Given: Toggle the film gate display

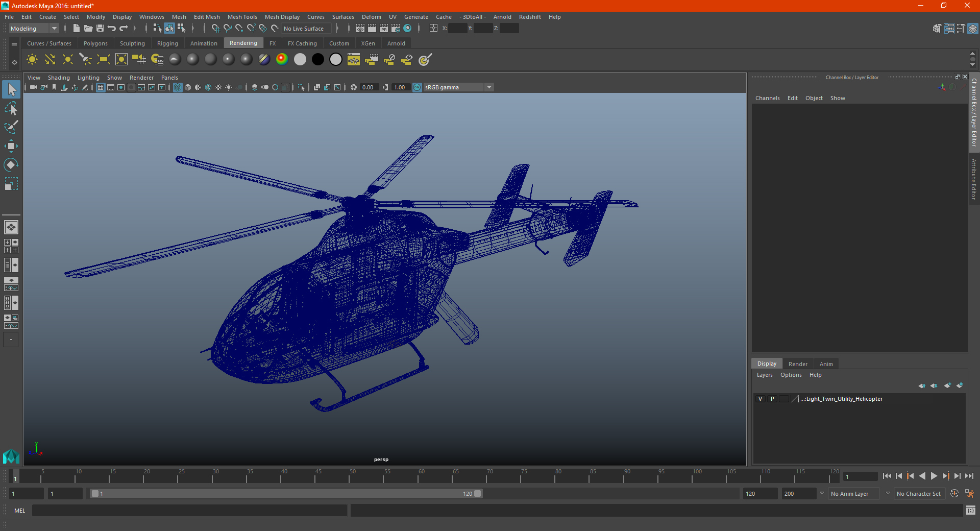Looking at the screenshot, I should pyautogui.click(x=111, y=87).
